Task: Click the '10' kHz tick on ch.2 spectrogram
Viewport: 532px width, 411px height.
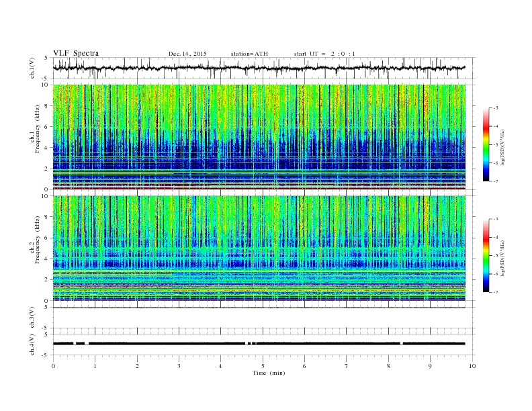Action: point(46,196)
